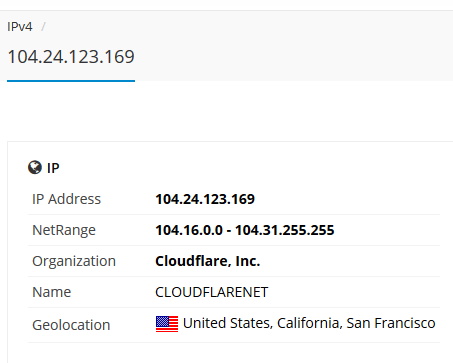The image size is (453, 363).
Task: Click the Geolocation row label
Action: point(71,325)
